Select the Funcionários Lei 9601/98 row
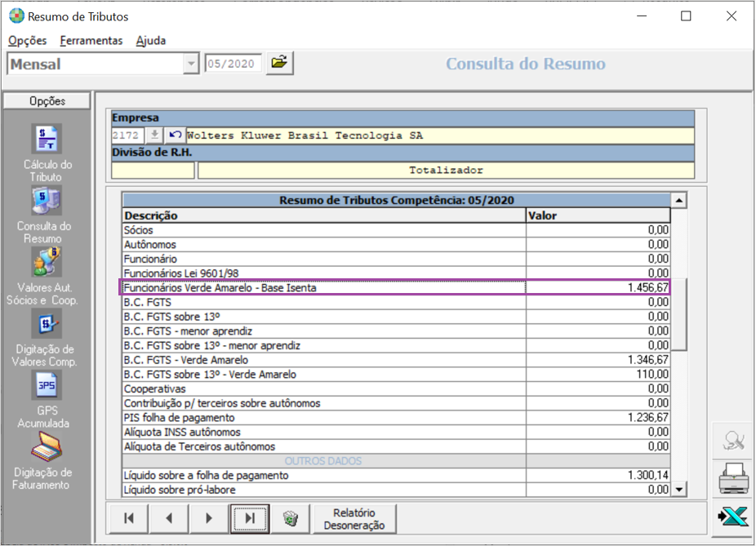This screenshot has height=546, width=756. [396, 273]
